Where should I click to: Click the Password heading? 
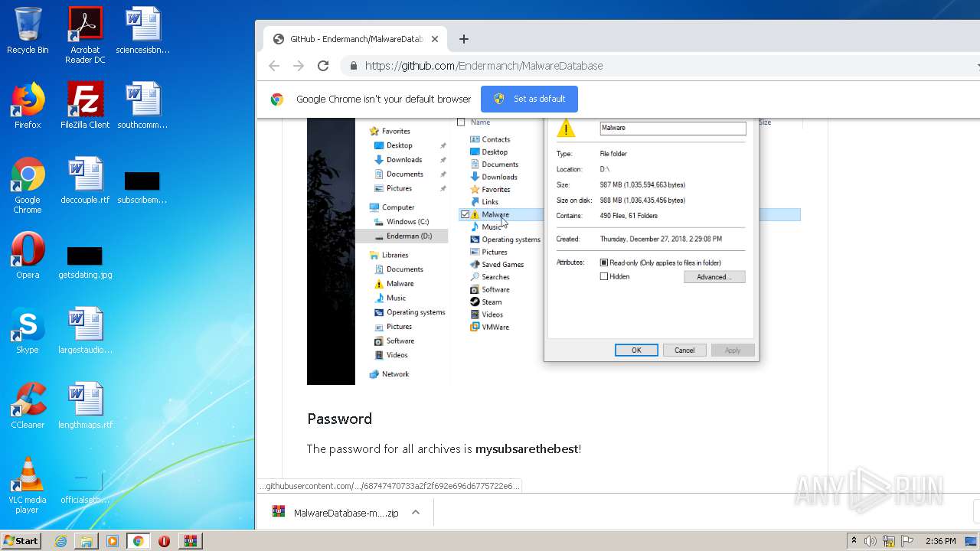click(x=339, y=419)
